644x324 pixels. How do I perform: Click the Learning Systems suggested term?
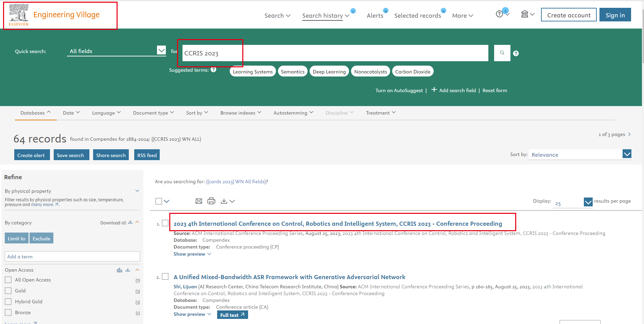[x=253, y=71]
